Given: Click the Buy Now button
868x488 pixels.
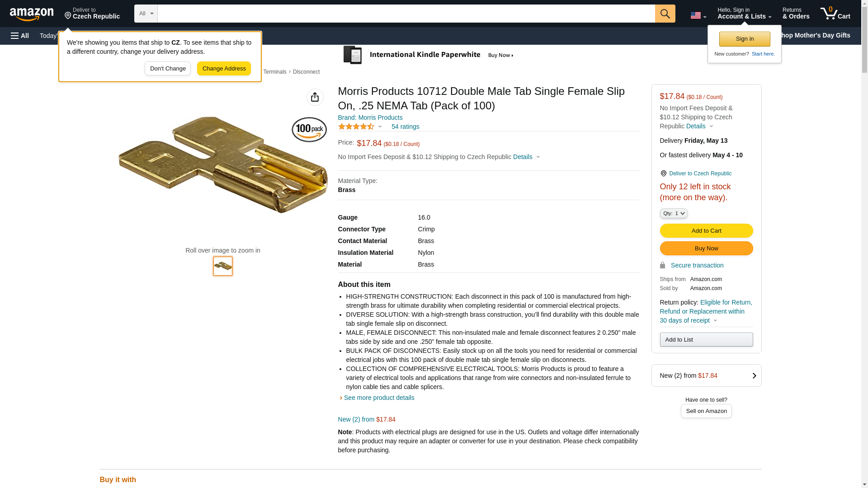Looking at the screenshot, I should (x=706, y=249).
